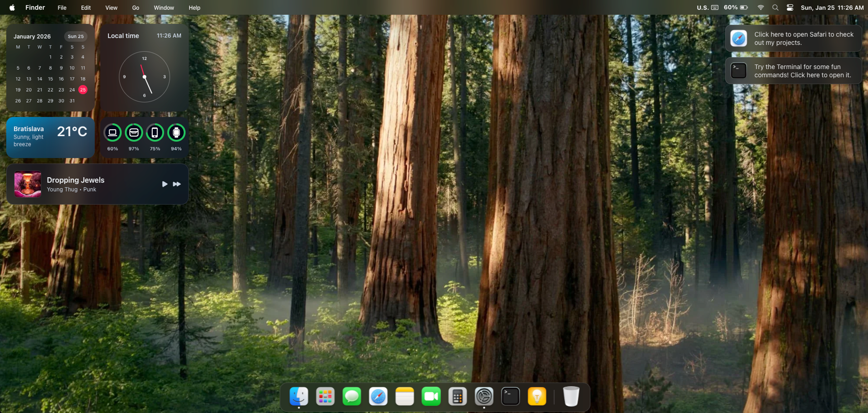Open the Go menu

pyautogui.click(x=135, y=8)
